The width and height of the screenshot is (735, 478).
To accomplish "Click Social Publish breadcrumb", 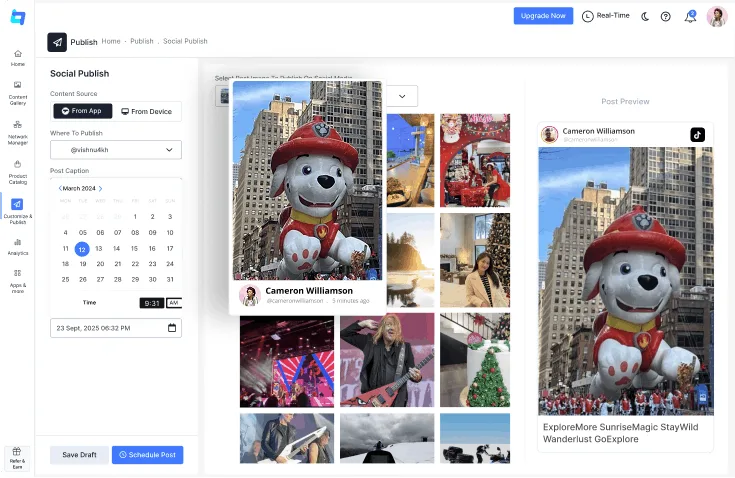I will (185, 41).
